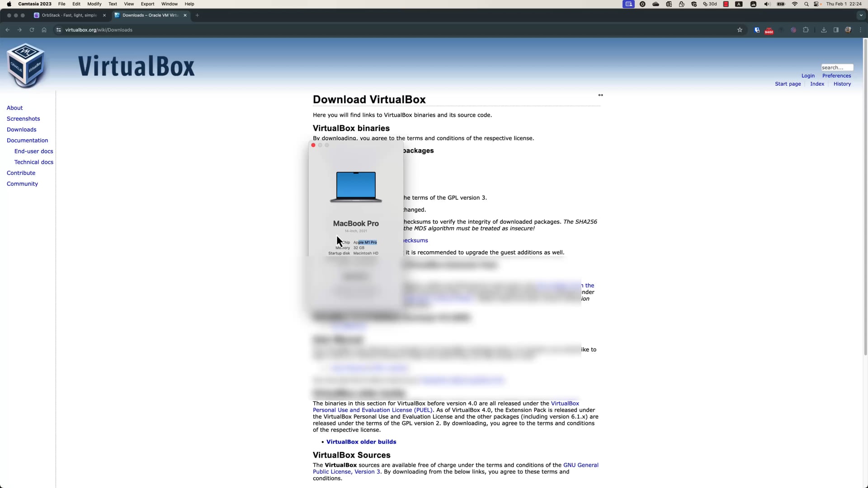Open the Camtasia Export menu

pyautogui.click(x=147, y=4)
